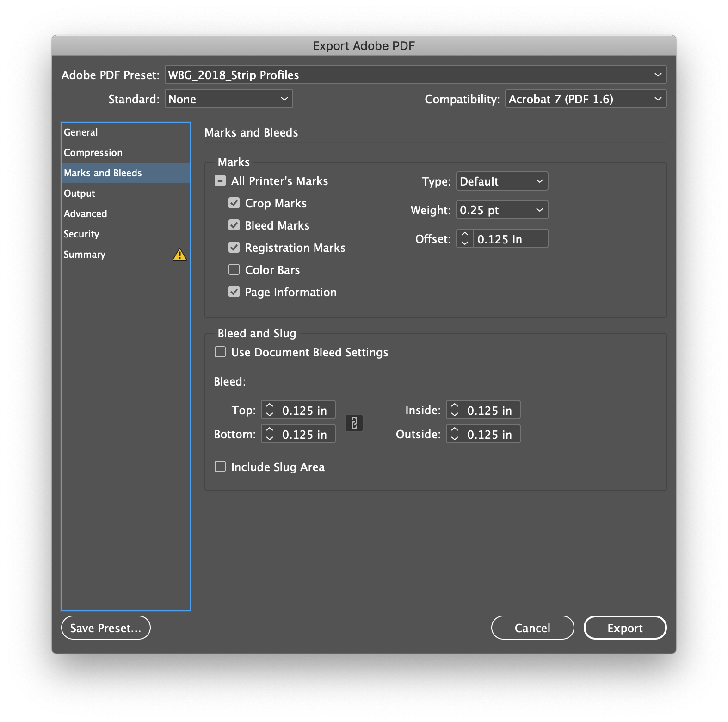
Task: Uncheck Bleed Marks checkbox
Action: 234,225
